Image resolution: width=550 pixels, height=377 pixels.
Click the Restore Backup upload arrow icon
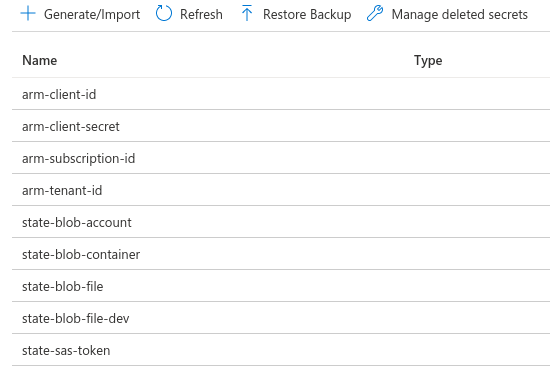(247, 13)
